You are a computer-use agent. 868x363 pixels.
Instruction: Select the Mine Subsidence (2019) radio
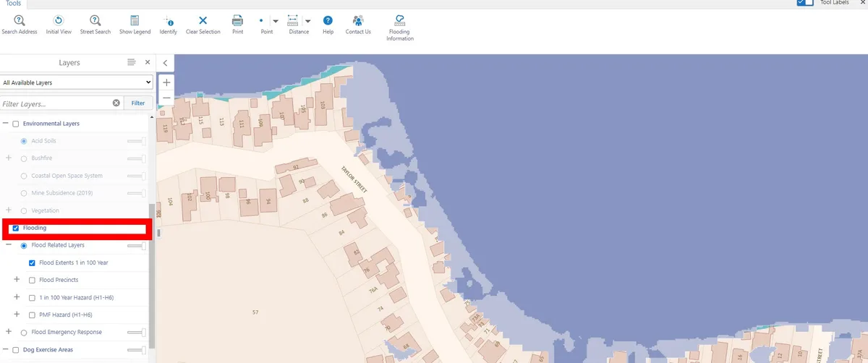coord(24,193)
